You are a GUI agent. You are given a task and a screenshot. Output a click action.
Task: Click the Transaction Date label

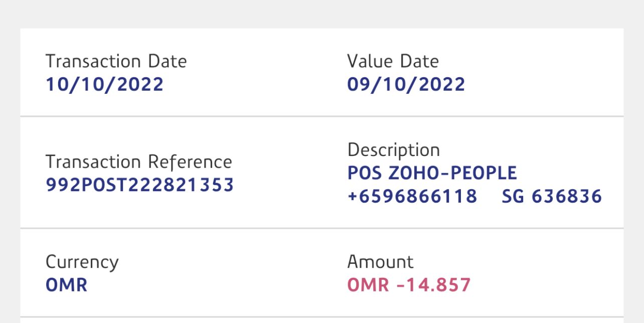(116, 61)
